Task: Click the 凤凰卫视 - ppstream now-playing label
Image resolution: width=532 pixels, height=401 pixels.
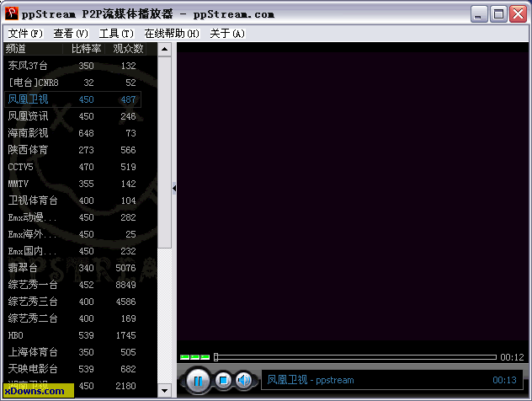Action: coord(311,380)
